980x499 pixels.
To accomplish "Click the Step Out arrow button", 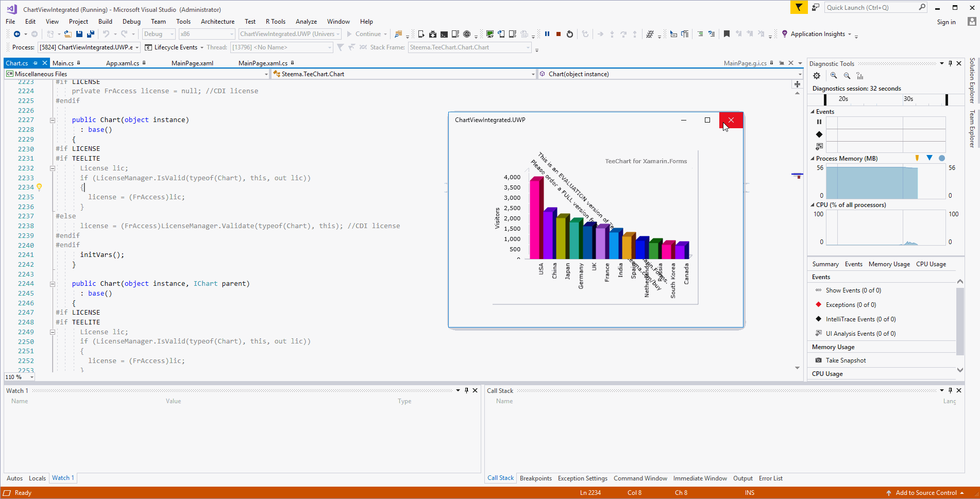I will (x=635, y=34).
